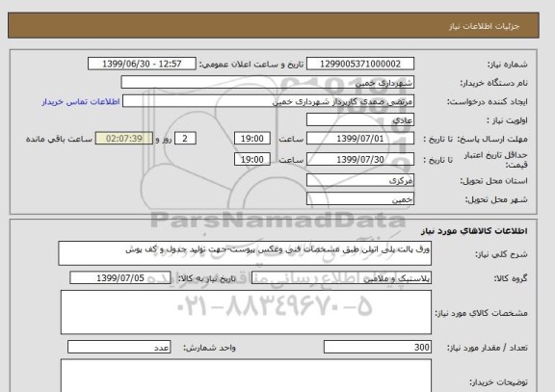Click the label شرح کلی نیاز
Viewport: 555px width, 392px height.
pos(501,254)
